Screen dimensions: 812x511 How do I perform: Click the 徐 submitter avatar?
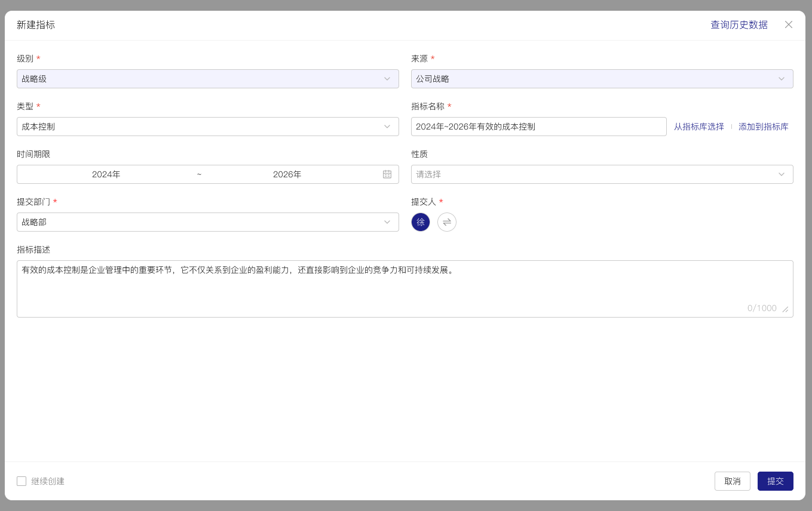click(421, 221)
